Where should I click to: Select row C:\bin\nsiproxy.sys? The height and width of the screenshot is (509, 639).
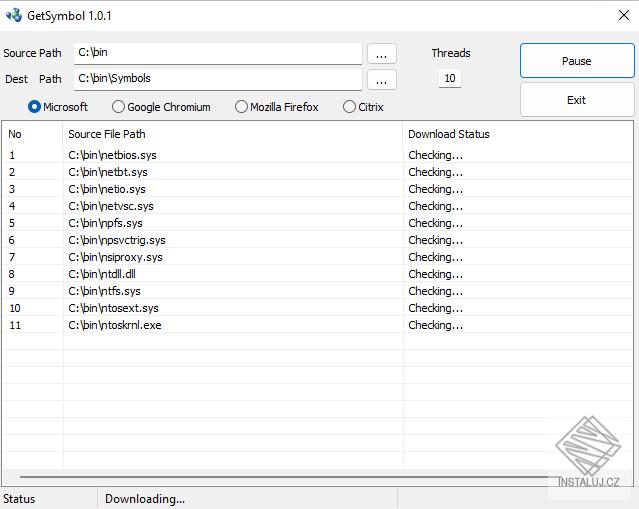(318, 257)
